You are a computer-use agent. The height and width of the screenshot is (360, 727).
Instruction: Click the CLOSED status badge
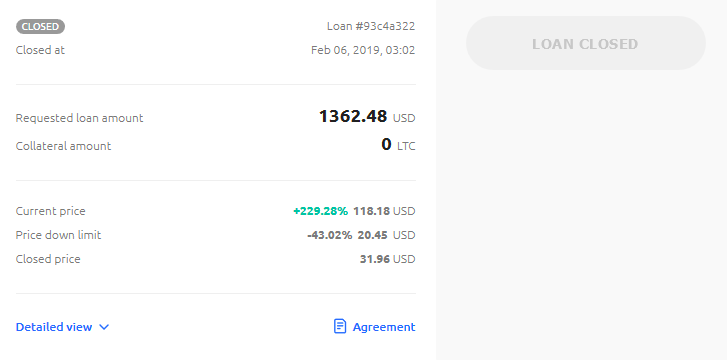[x=40, y=26]
